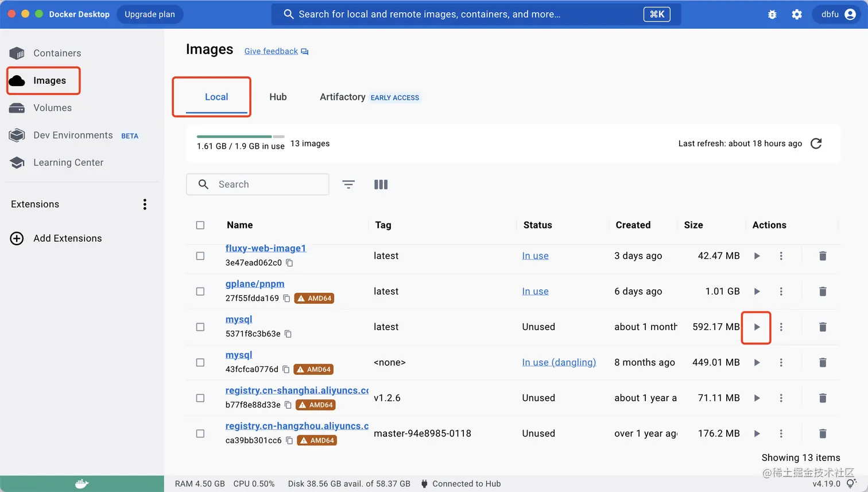Open the filter options icon
This screenshot has width=868, height=492.
coord(348,184)
